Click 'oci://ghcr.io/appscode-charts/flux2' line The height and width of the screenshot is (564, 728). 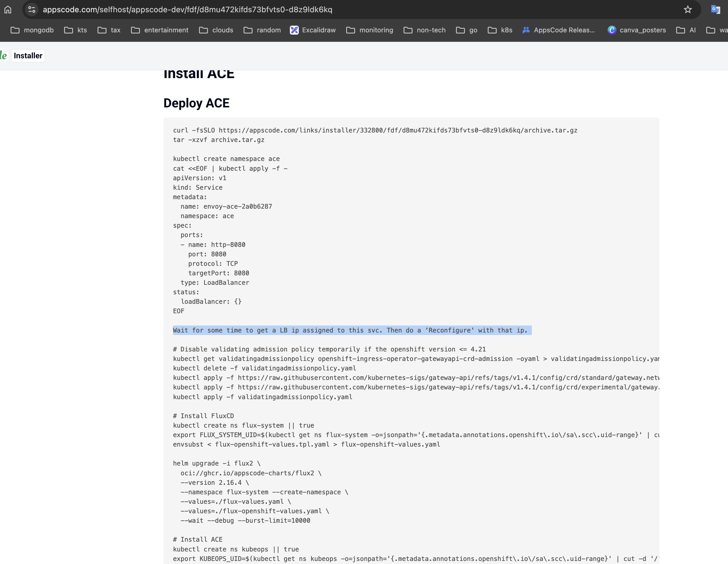pyautogui.click(x=251, y=473)
